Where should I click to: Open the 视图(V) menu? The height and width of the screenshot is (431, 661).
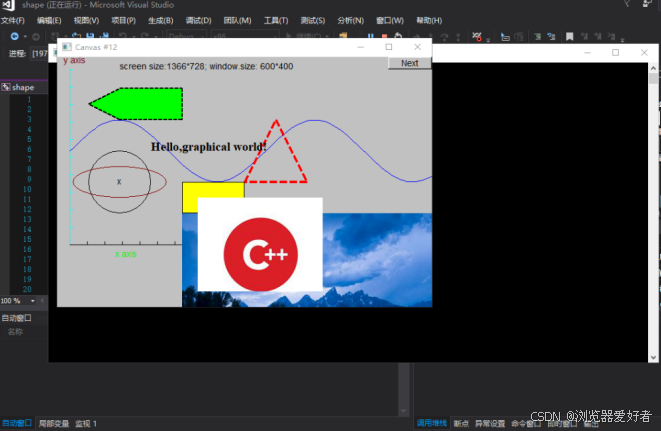86,20
